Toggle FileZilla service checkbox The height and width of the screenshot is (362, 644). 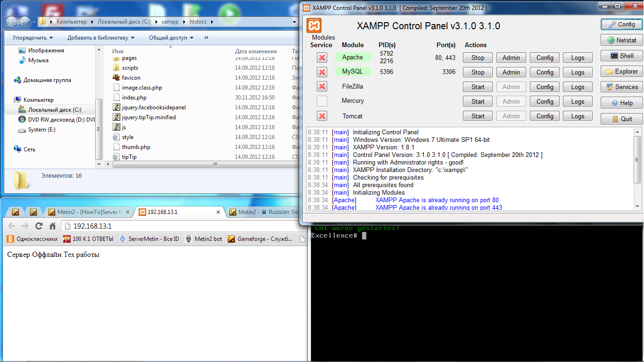tap(322, 86)
